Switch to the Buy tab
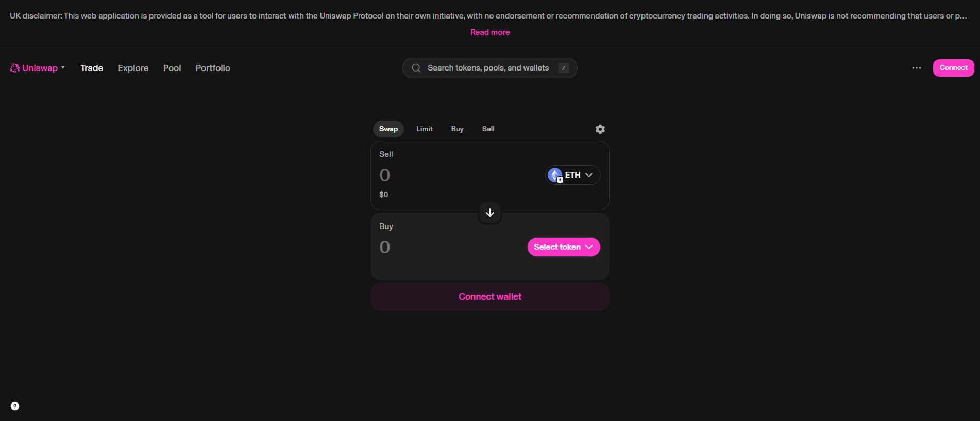This screenshot has width=980, height=421. coord(458,129)
